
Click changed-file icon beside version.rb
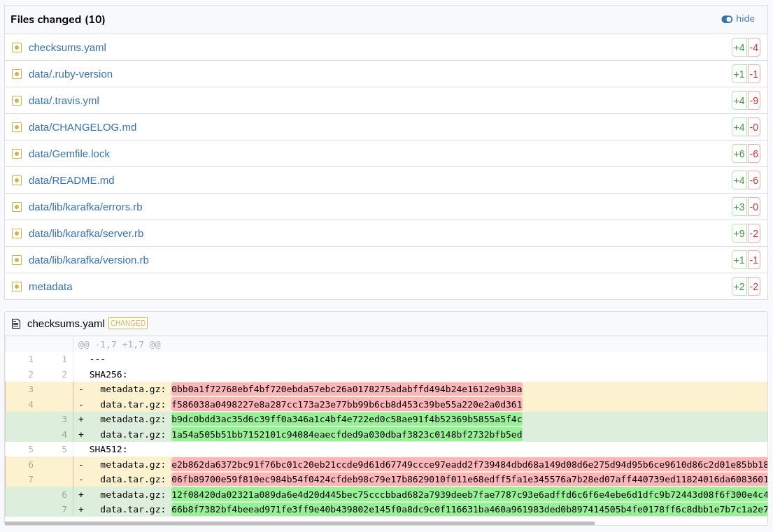[x=17, y=261]
